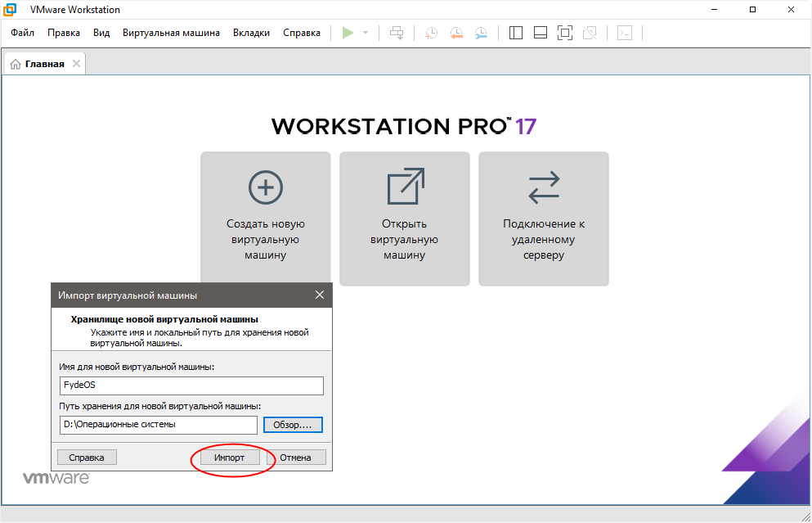The height and width of the screenshot is (523, 812).
Task: Click the VMware Workstation title bar icon
Action: [10, 9]
